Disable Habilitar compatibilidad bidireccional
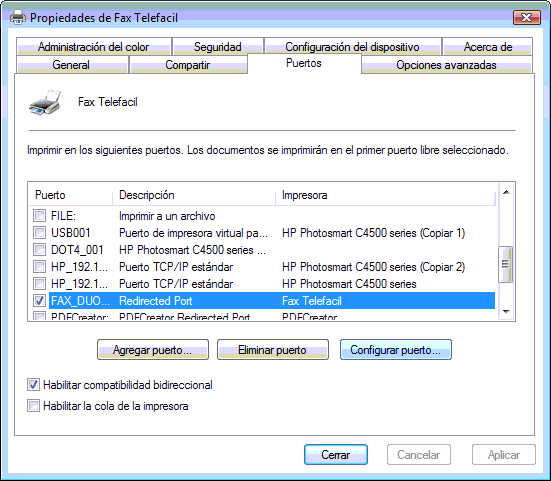 coord(33,385)
